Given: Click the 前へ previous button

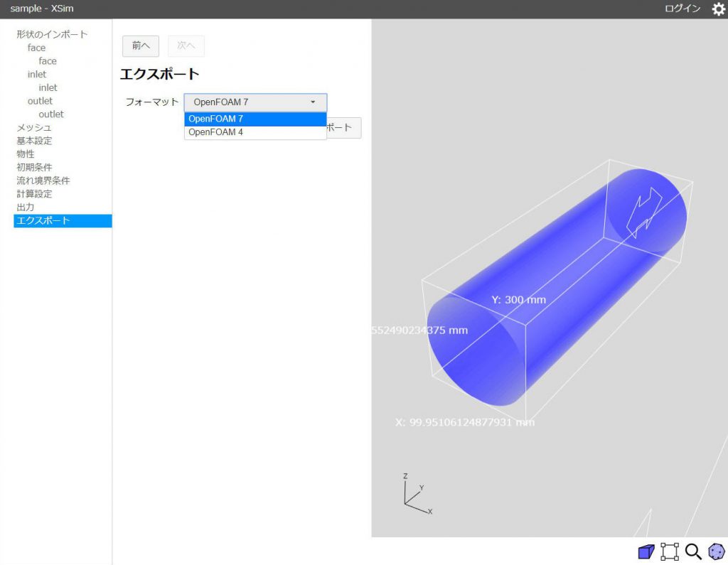Looking at the screenshot, I should point(141,45).
